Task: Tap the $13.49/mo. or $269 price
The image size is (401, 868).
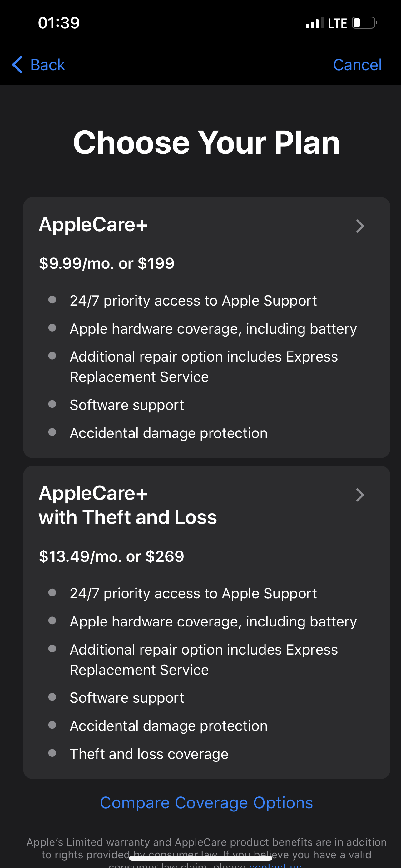Action: coord(111,556)
